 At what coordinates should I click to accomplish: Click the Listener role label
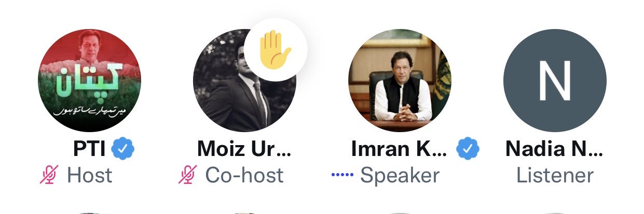(555, 176)
